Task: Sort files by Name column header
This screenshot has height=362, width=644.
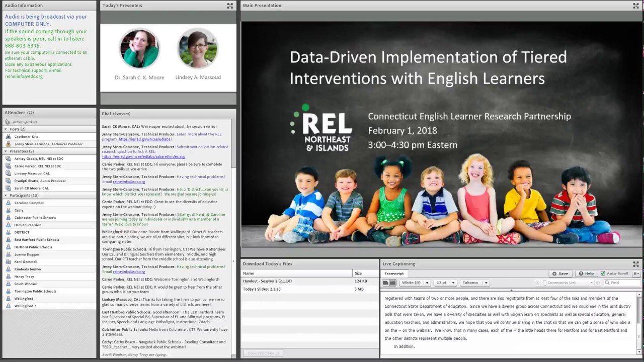Action: pyautogui.click(x=296, y=274)
